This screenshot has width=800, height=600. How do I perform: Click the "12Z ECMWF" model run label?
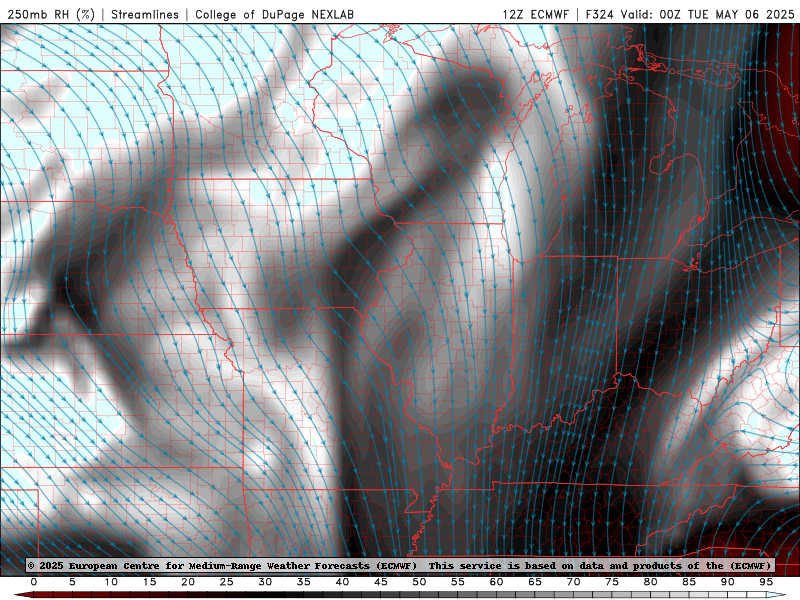(535, 14)
